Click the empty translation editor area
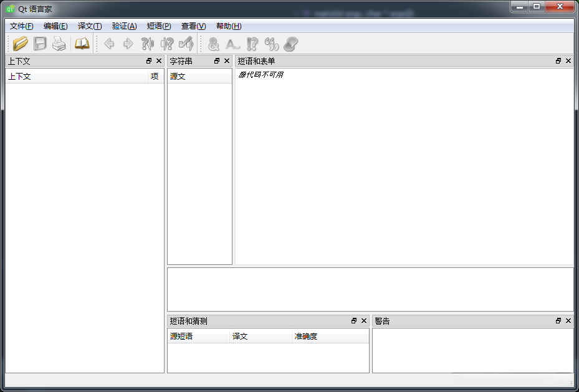 [370, 289]
